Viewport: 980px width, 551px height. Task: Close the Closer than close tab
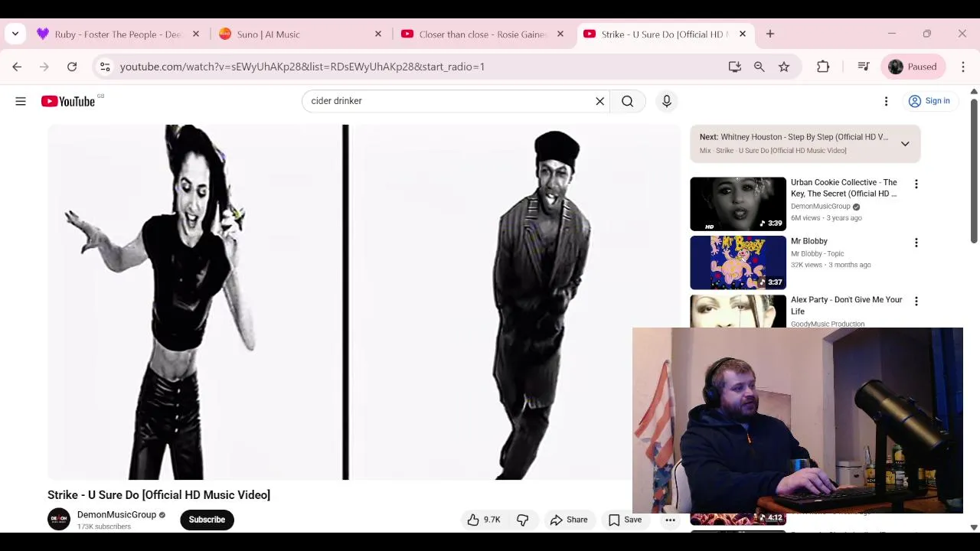point(560,34)
